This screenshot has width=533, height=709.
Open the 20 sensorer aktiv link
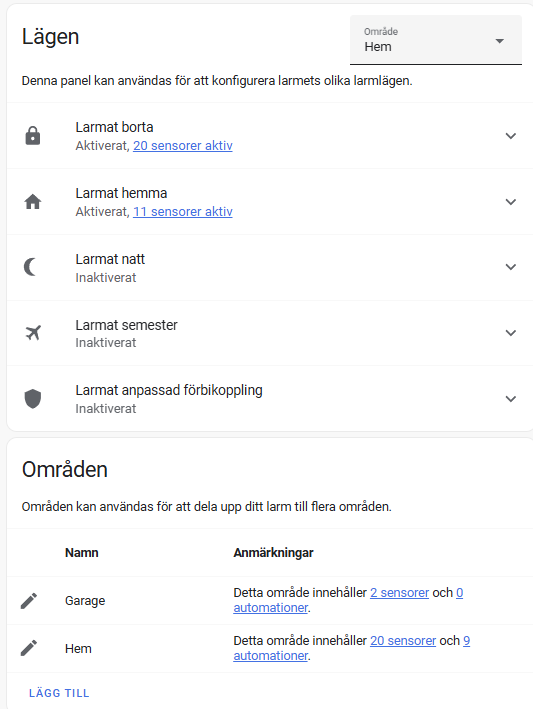183,146
